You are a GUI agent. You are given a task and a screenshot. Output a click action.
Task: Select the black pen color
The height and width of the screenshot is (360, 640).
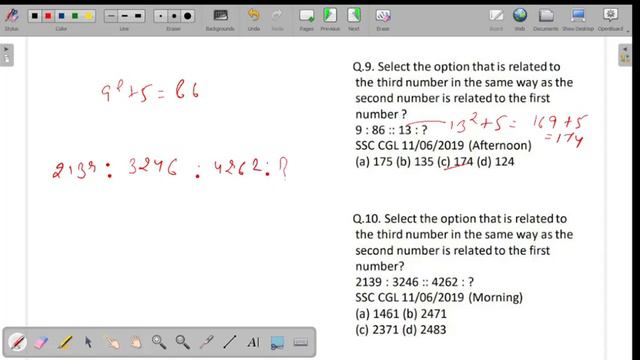click(x=35, y=16)
